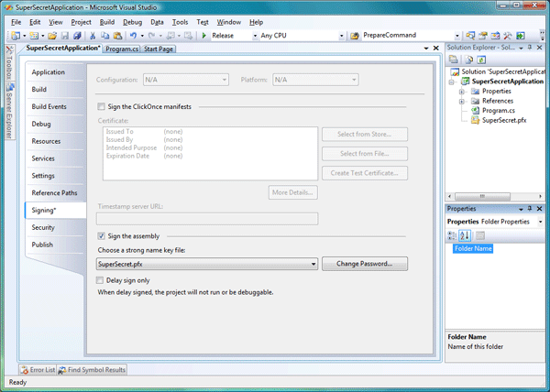
Task: Enable Sign the ClickOnce manifests checkbox
Action: [102, 106]
